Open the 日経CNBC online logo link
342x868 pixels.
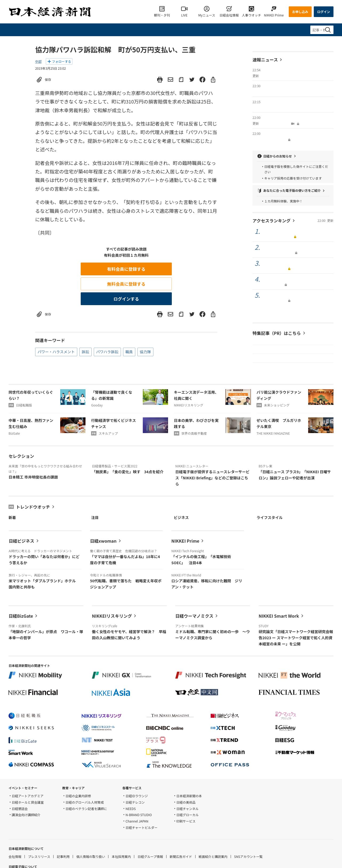165,728
